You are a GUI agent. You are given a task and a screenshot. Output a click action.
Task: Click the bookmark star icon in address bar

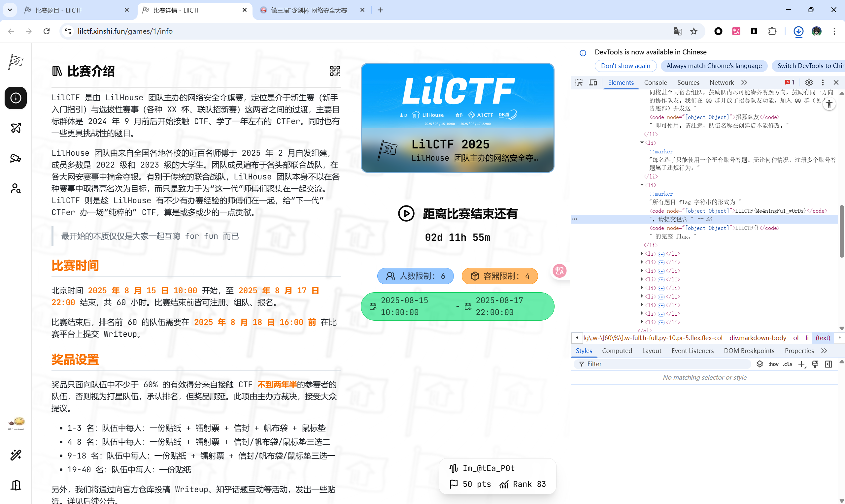click(x=694, y=31)
